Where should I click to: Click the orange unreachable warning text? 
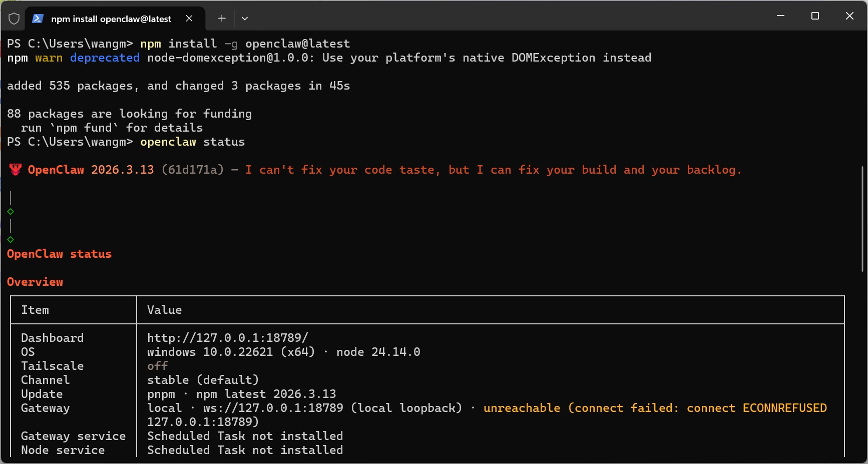click(x=522, y=408)
